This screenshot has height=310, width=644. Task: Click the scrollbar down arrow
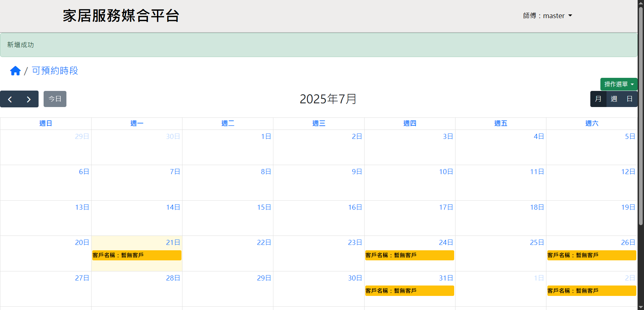[641, 307]
